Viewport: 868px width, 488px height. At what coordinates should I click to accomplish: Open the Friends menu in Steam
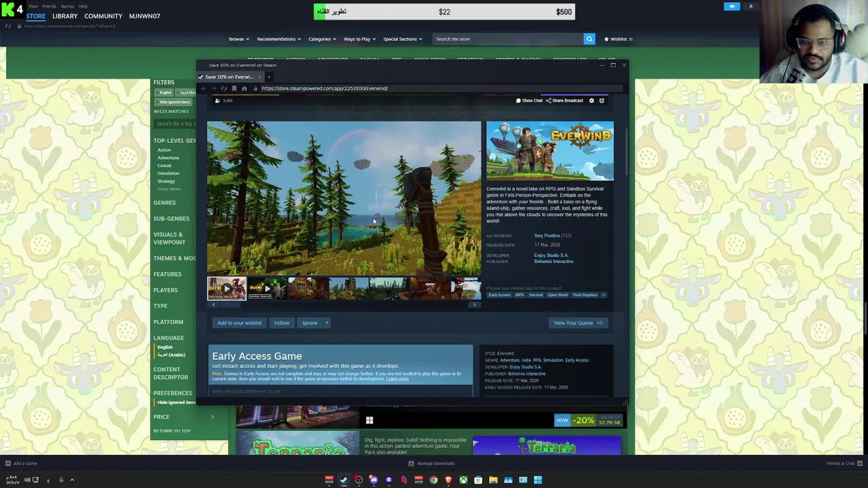pyautogui.click(x=50, y=6)
